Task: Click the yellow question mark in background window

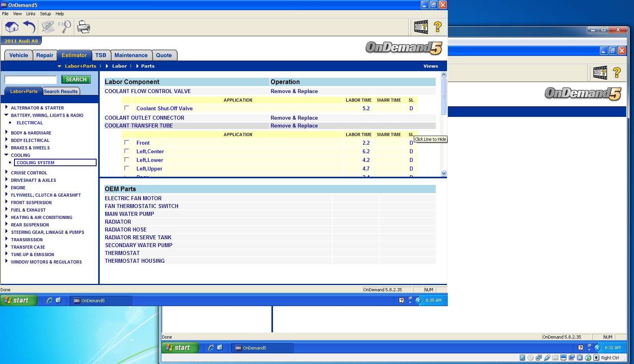Action: [x=617, y=73]
